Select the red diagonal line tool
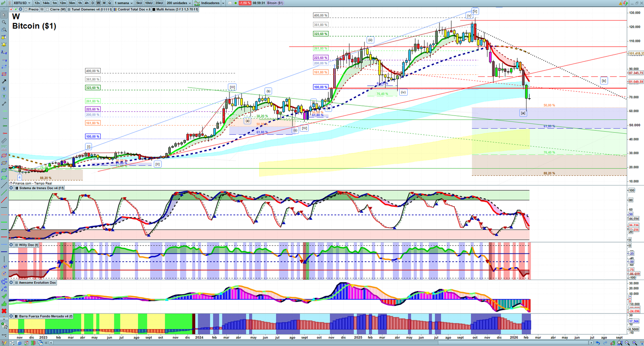 [4, 200]
